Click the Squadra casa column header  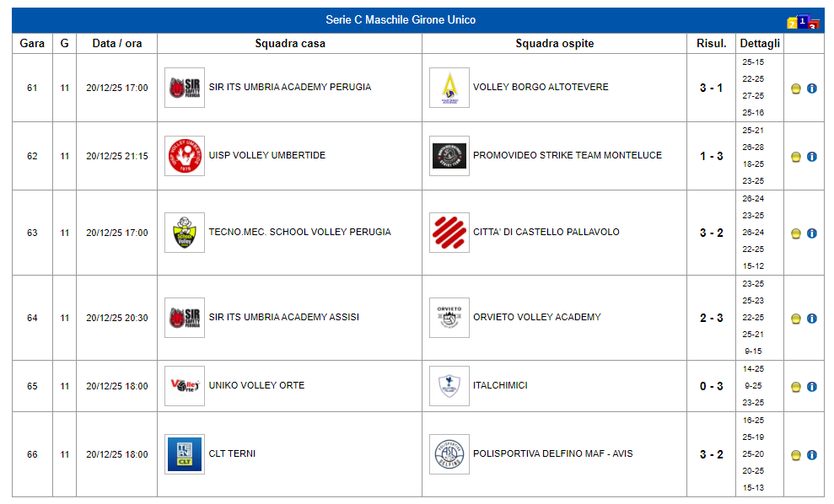pos(289,43)
